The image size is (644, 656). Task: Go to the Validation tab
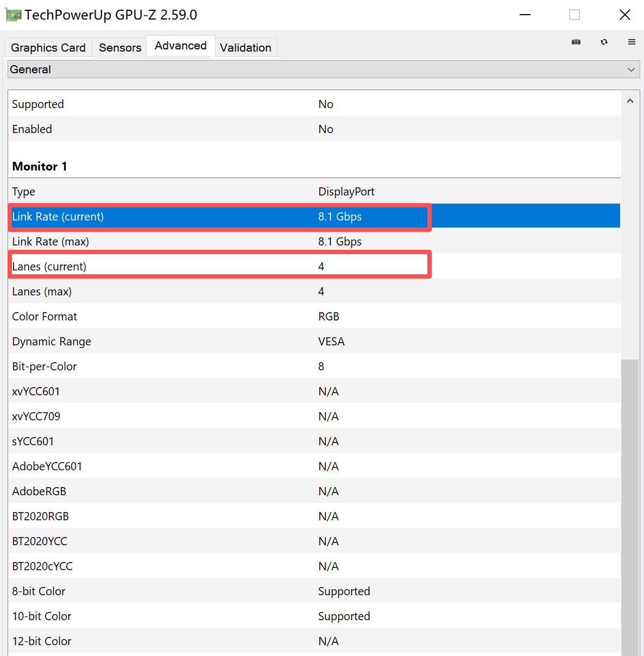click(245, 48)
